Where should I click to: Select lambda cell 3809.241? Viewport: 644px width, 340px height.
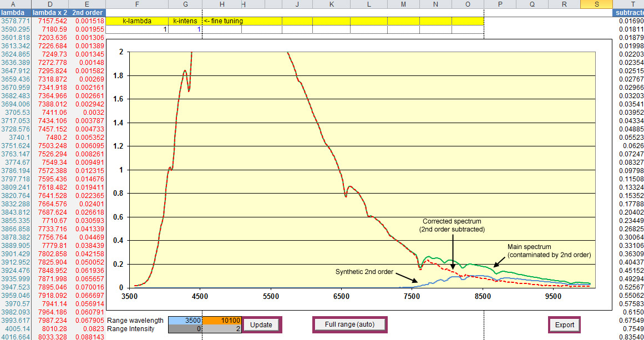coord(16,187)
